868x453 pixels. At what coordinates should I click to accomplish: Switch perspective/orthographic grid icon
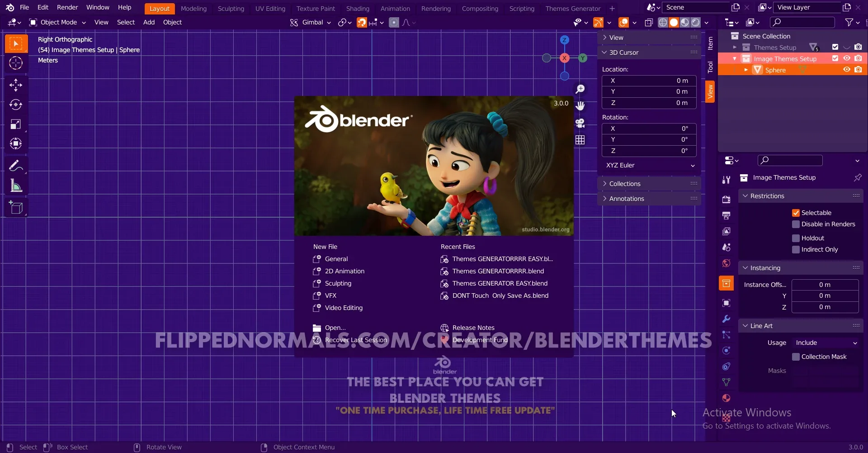580,140
